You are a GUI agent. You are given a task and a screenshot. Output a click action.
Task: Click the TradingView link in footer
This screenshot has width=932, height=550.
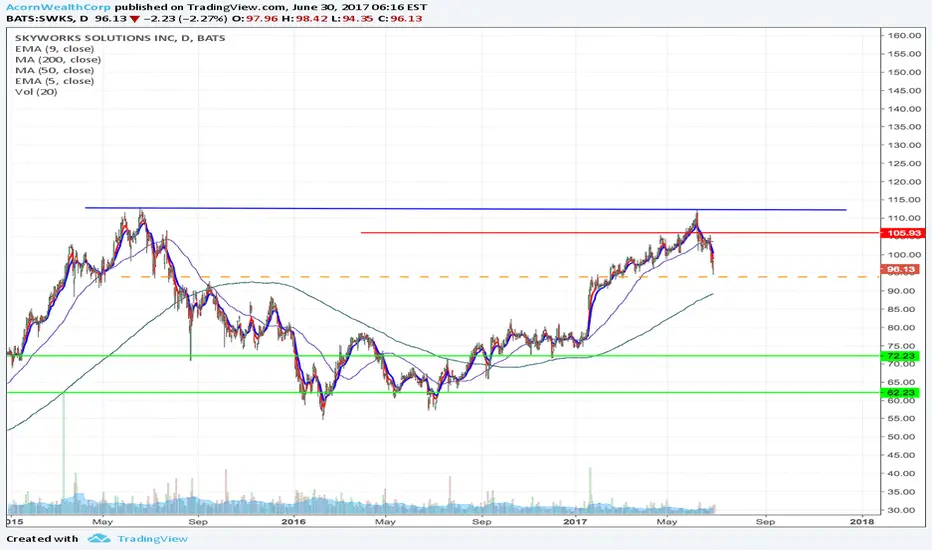152,539
